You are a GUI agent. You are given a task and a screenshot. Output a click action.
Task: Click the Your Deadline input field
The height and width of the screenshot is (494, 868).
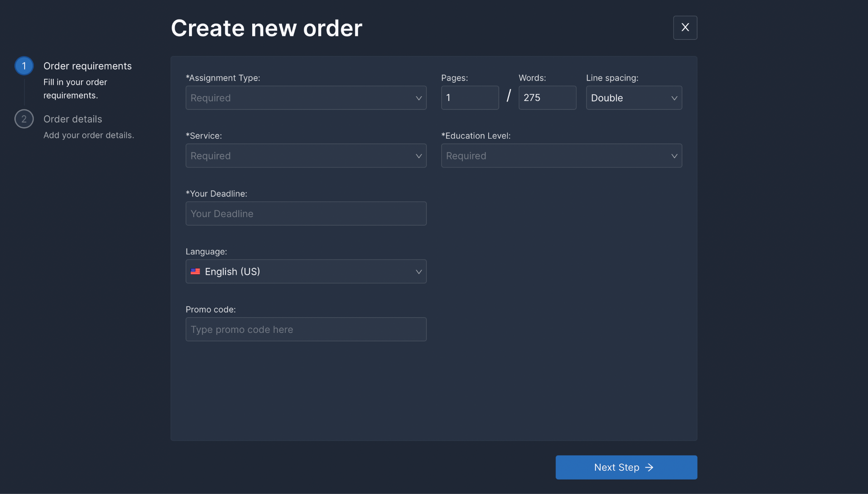[306, 214]
